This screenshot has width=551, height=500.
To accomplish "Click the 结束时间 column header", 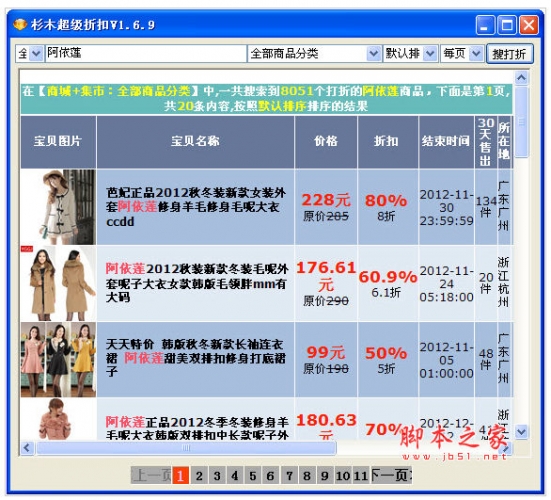I will [446, 142].
